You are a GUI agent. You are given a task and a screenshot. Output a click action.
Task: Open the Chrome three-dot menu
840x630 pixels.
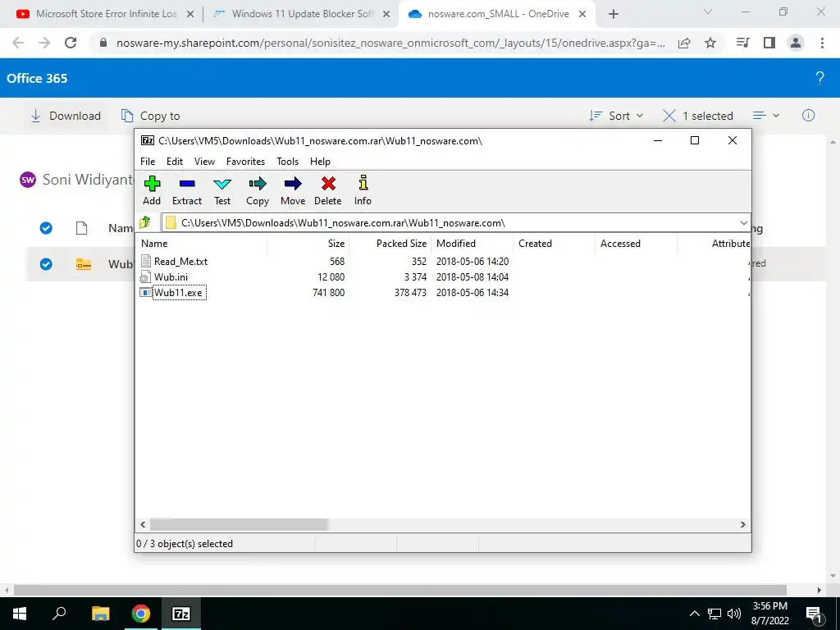click(x=822, y=43)
